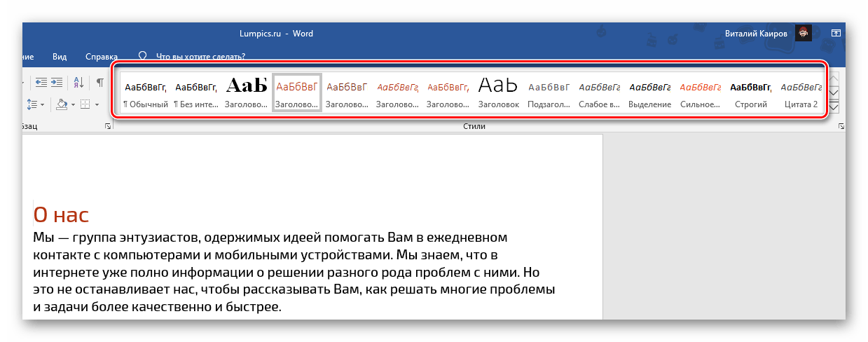Open the Стили pane dialog launcher
The width and height of the screenshot is (868, 342).
coord(841,126)
